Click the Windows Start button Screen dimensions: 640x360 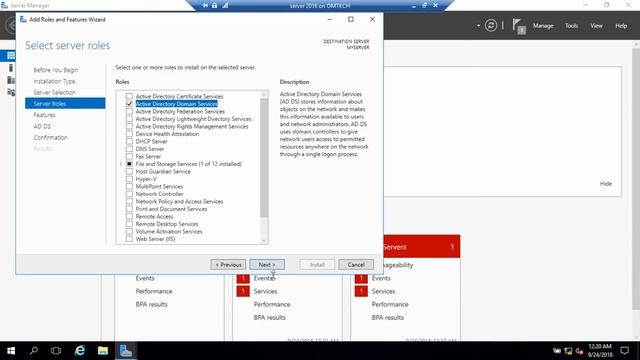tap(11, 351)
